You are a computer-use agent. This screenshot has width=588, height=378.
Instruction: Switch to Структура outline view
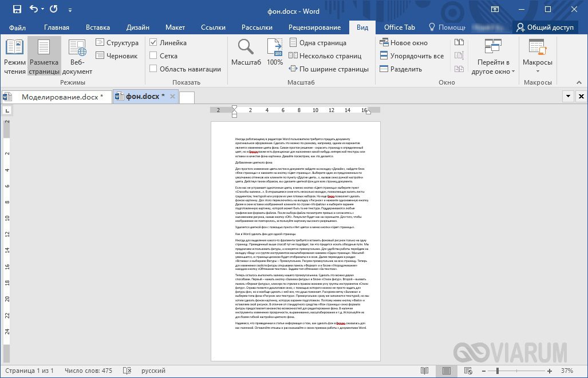pos(117,43)
